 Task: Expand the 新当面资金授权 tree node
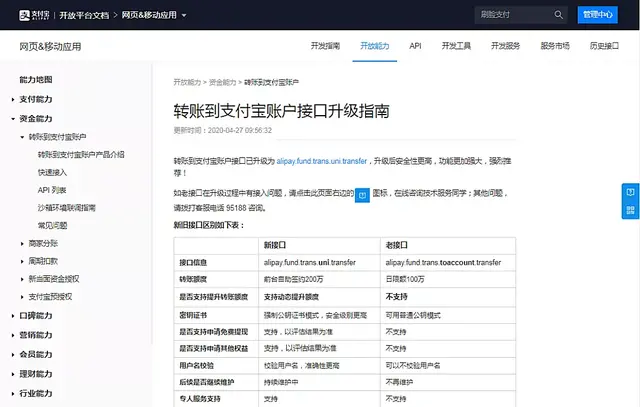pos(22,279)
